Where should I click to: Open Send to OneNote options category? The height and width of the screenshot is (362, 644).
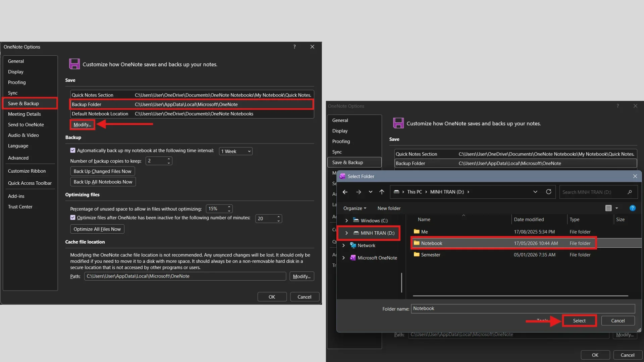[26, 125]
